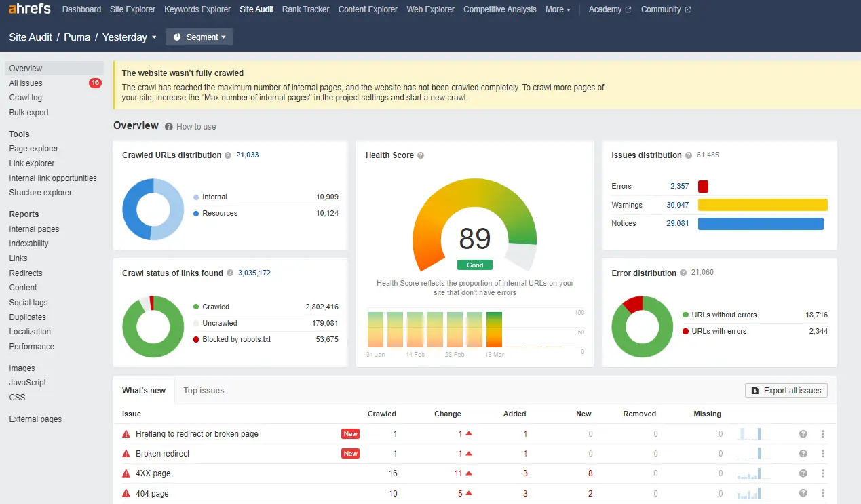Click the Export all issues button
This screenshot has height=504, width=861.
(x=786, y=391)
